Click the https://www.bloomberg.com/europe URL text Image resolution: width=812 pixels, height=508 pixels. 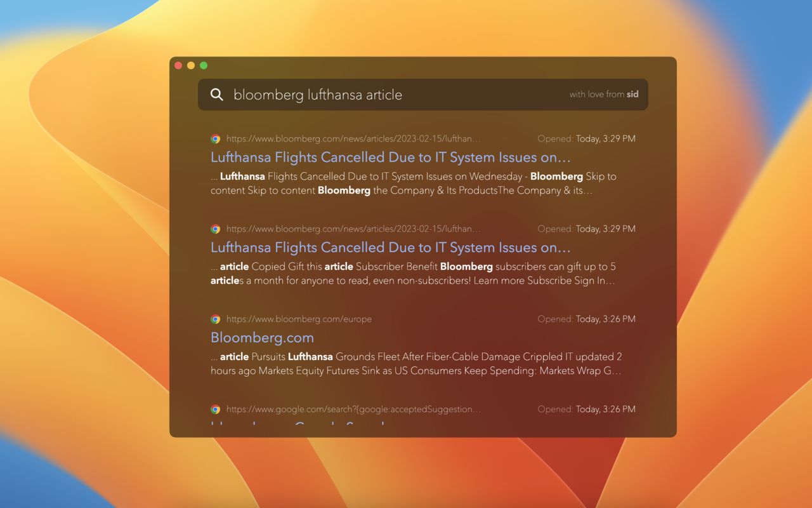pyautogui.click(x=299, y=319)
